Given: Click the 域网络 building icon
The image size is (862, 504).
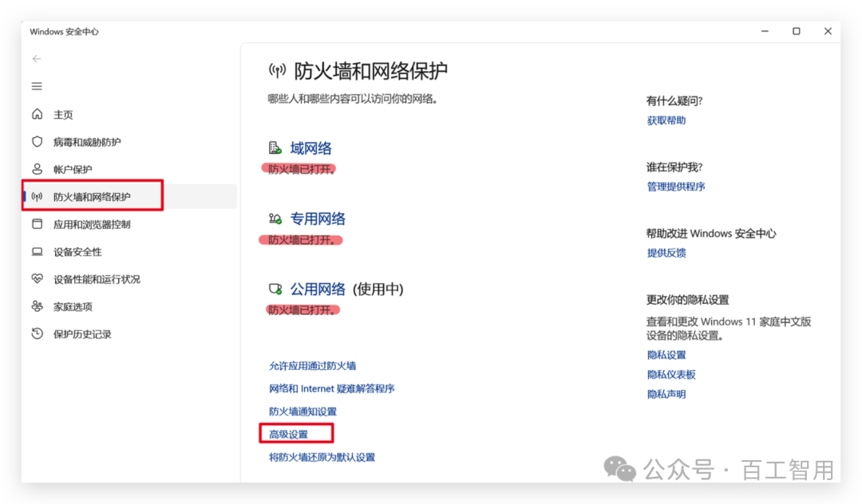Looking at the screenshot, I should [x=275, y=148].
